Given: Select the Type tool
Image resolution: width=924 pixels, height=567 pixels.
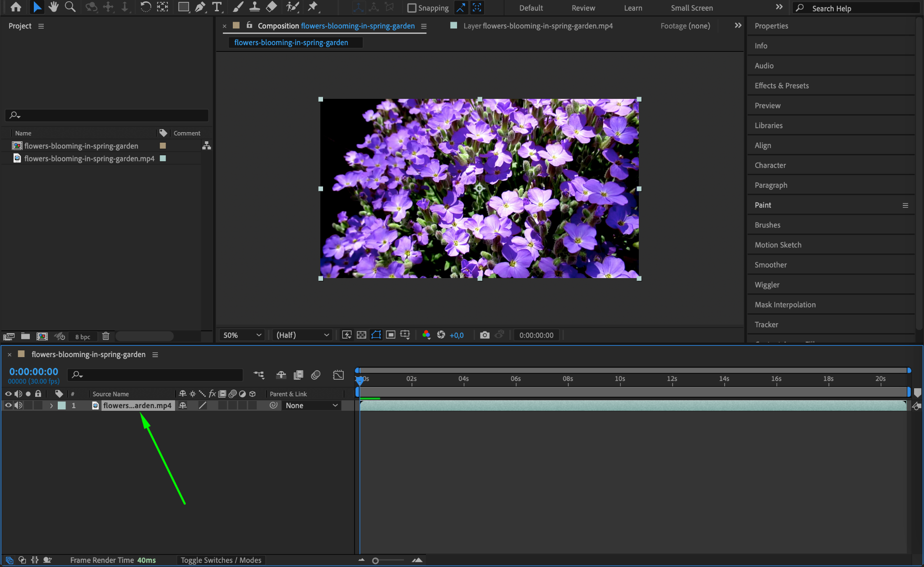Looking at the screenshot, I should [x=217, y=7].
